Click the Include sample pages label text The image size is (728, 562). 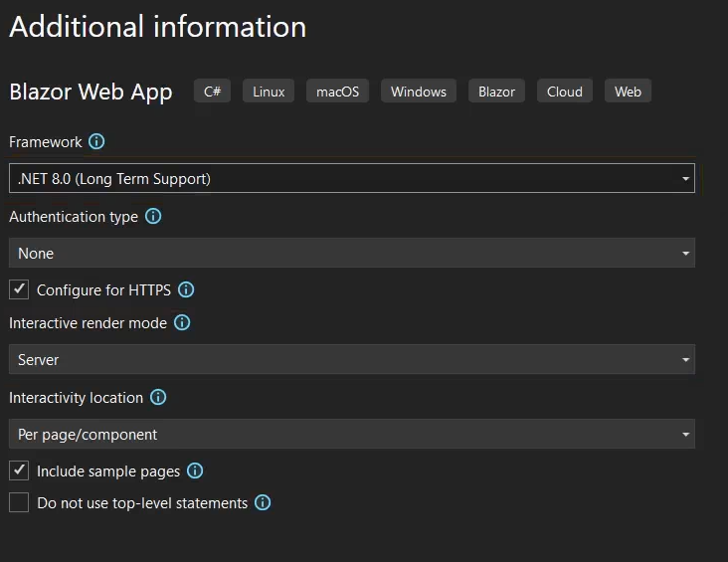click(x=108, y=471)
